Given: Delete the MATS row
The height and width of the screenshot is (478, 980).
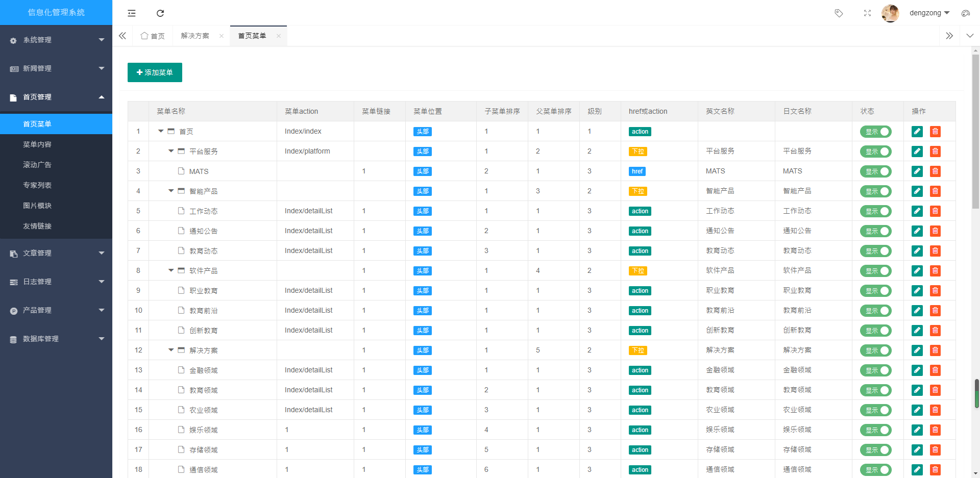Looking at the screenshot, I should pos(935,171).
